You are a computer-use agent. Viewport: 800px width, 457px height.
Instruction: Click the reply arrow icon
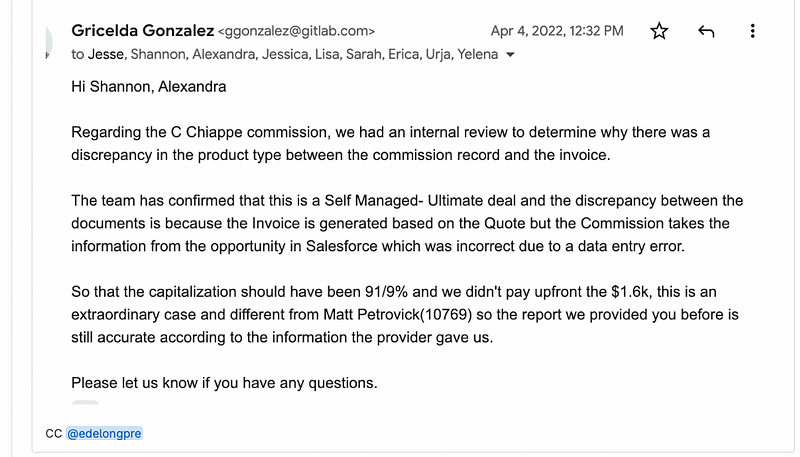pos(706,31)
